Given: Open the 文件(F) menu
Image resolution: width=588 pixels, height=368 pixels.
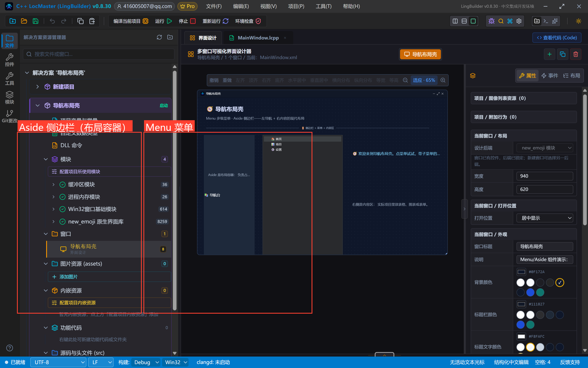Looking at the screenshot, I should point(214,6).
